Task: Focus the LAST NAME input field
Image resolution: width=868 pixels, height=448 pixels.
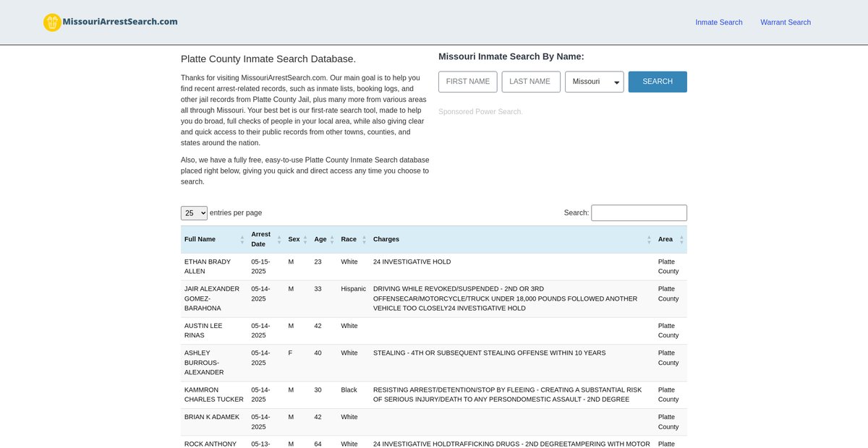Action: coord(531,82)
